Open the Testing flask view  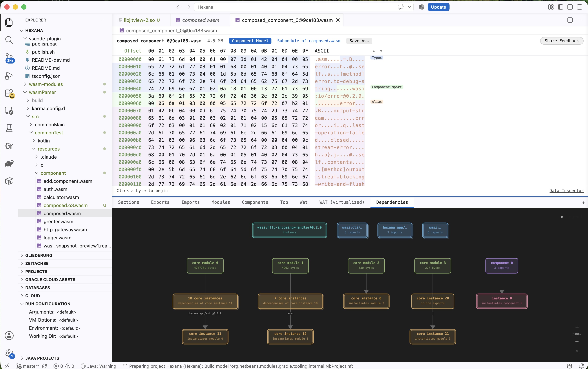click(9, 128)
